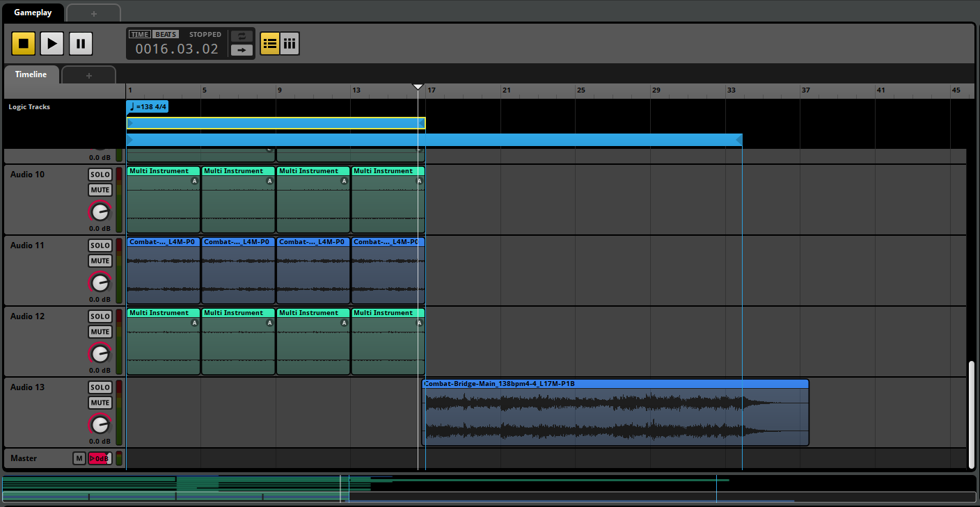Viewport: 980px width, 507px height.
Task: Click async A icon on Audio 12 bar 13 clip
Action: pyautogui.click(x=419, y=323)
